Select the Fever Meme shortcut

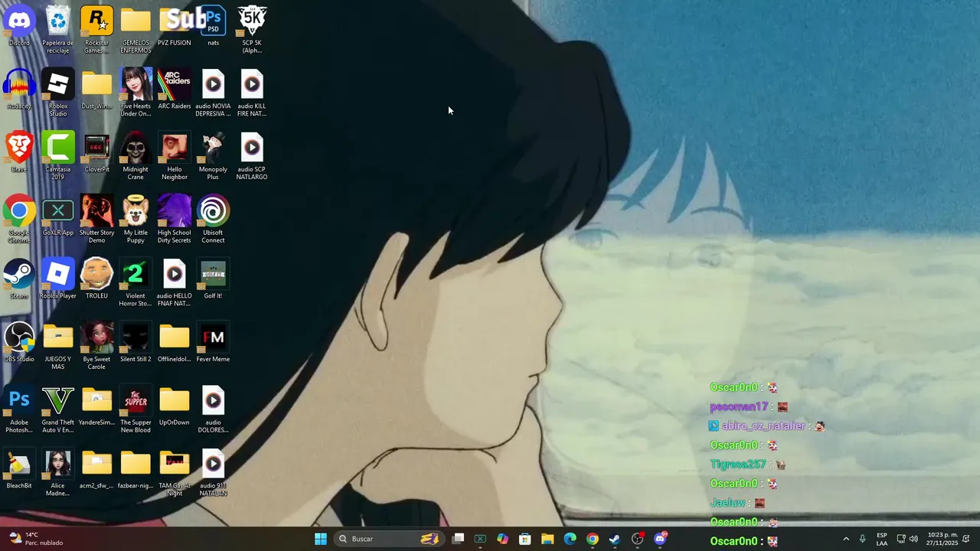pyautogui.click(x=213, y=343)
